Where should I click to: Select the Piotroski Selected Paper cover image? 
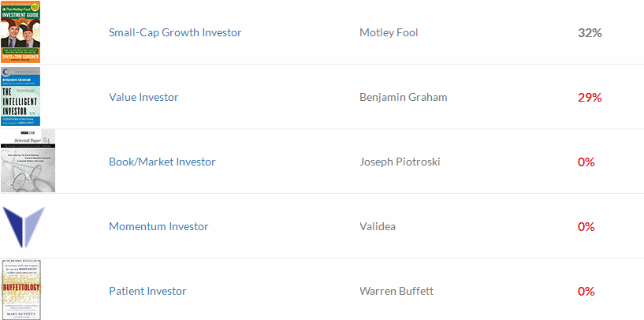click(x=28, y=161)
